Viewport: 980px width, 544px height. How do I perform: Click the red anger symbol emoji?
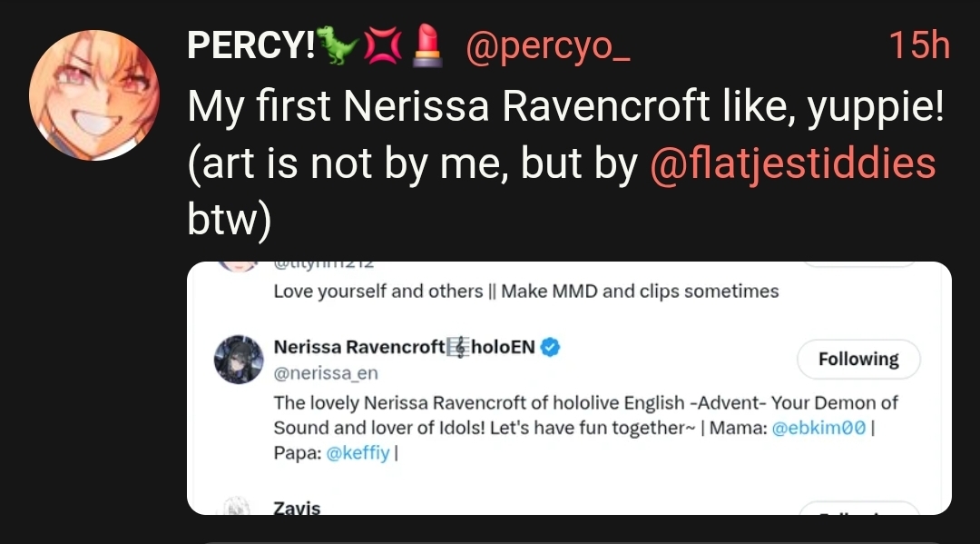coord(381,45)
